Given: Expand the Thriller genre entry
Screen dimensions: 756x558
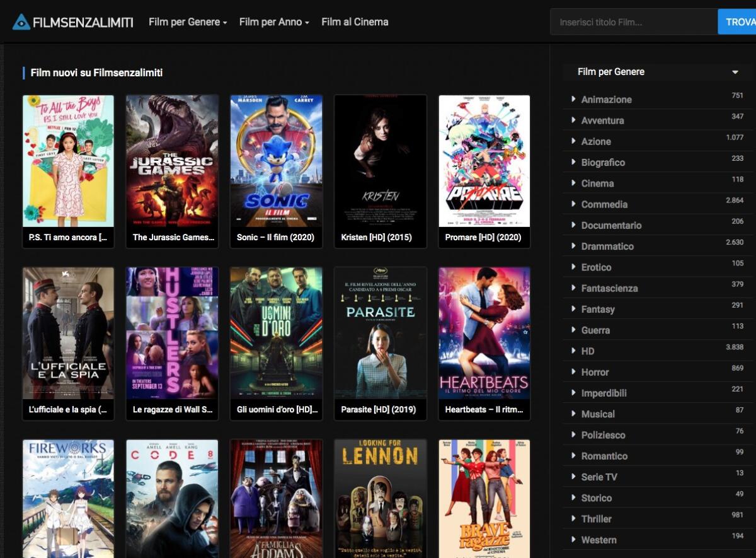Looking at the screenshot, I should (x=573, y=518).
